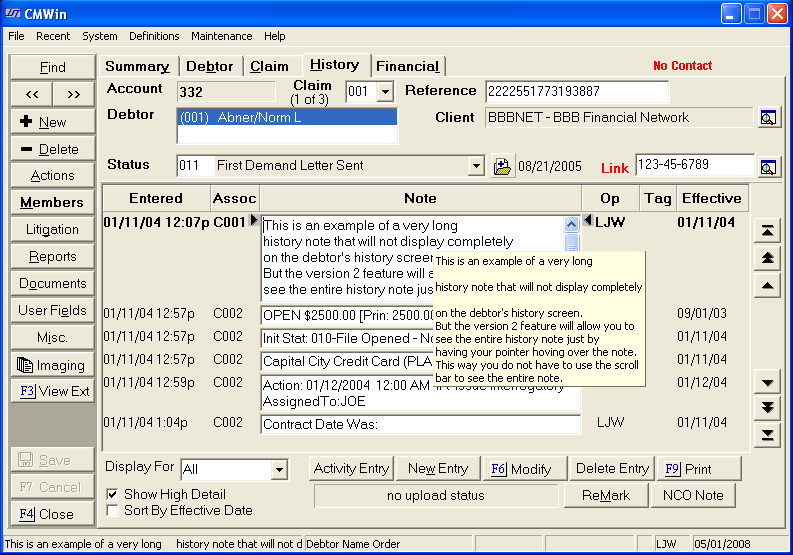
Task: Expand the Display For dropdown
Action: (278, 469)
